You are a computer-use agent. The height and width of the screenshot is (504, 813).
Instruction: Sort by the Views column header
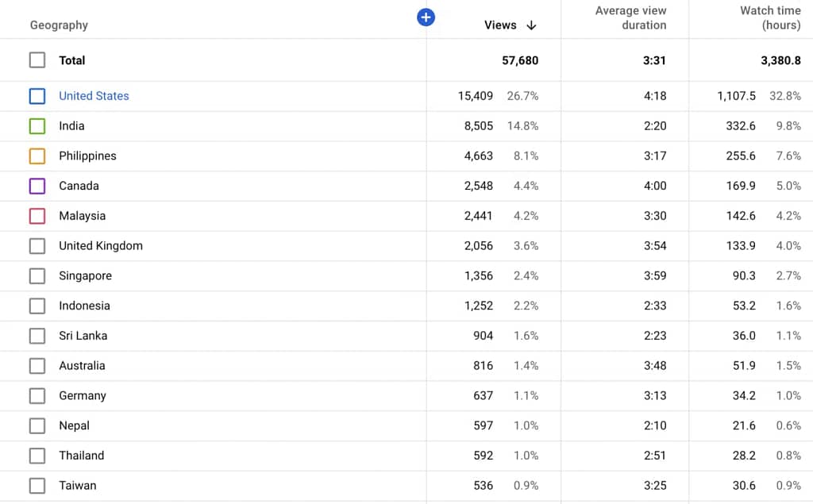tap(500, 25)
